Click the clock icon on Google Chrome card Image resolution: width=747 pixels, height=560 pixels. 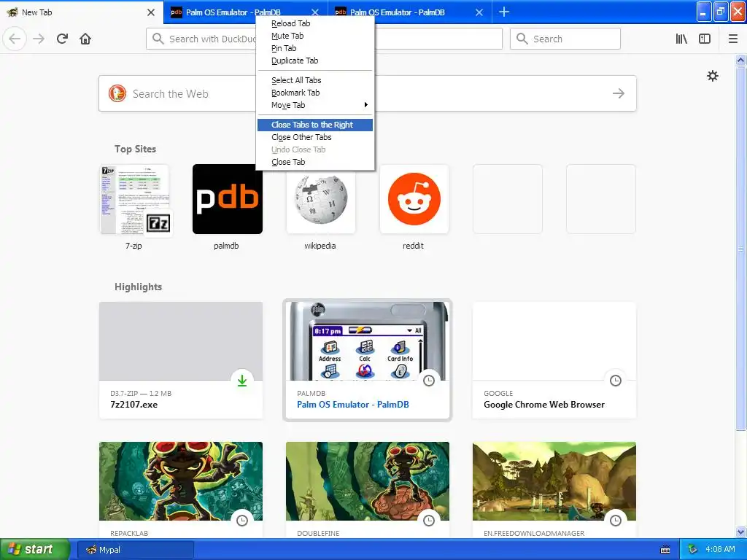pyautogui.click(x=616, y=381)
